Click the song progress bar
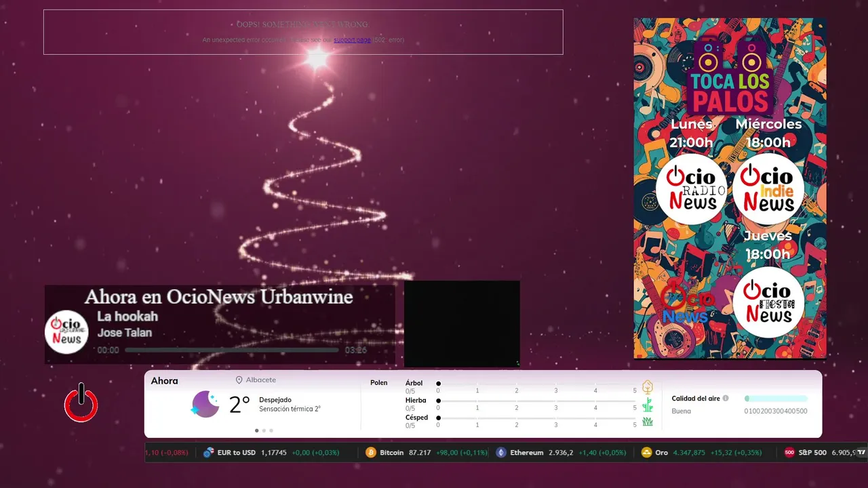The image size is (868, 488). (231, 350)
